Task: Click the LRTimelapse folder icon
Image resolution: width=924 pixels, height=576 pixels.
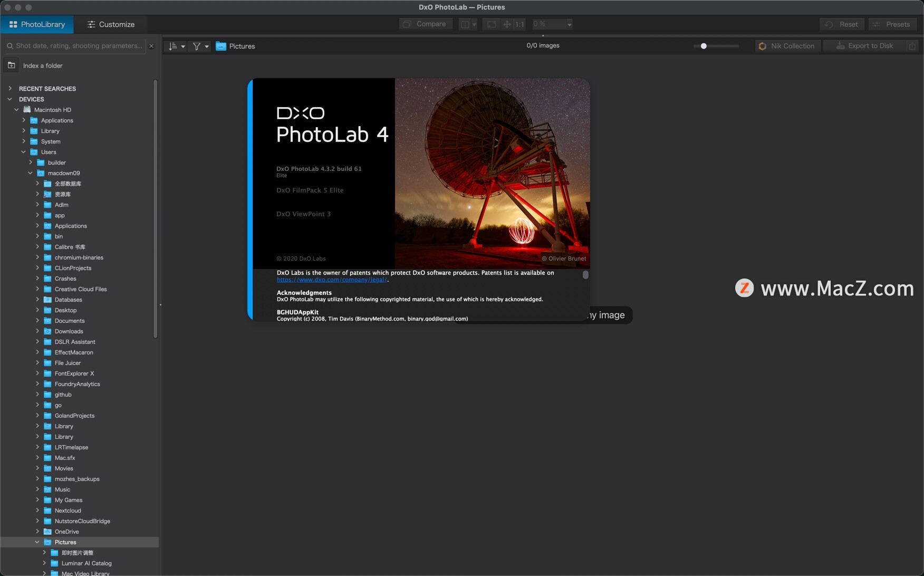Action: click(x=47, y=447)
